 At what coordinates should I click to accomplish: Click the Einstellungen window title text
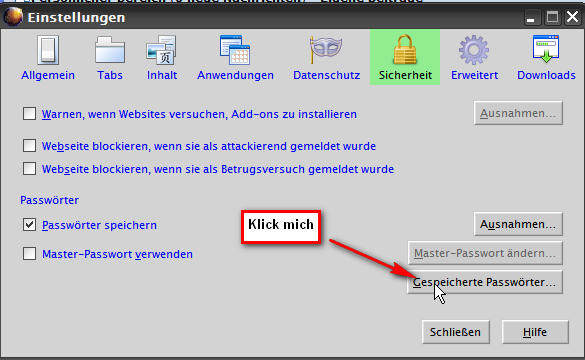(76, 18)
